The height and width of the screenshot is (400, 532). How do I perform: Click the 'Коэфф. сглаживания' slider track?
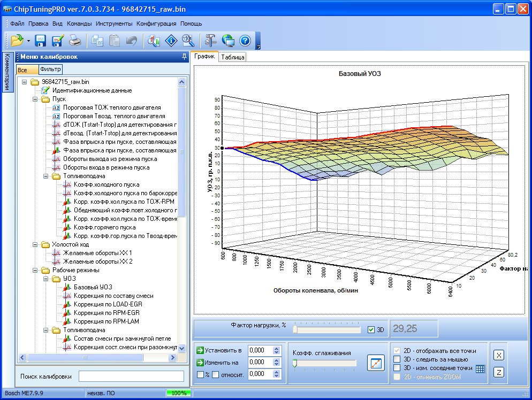click(324, 363)
